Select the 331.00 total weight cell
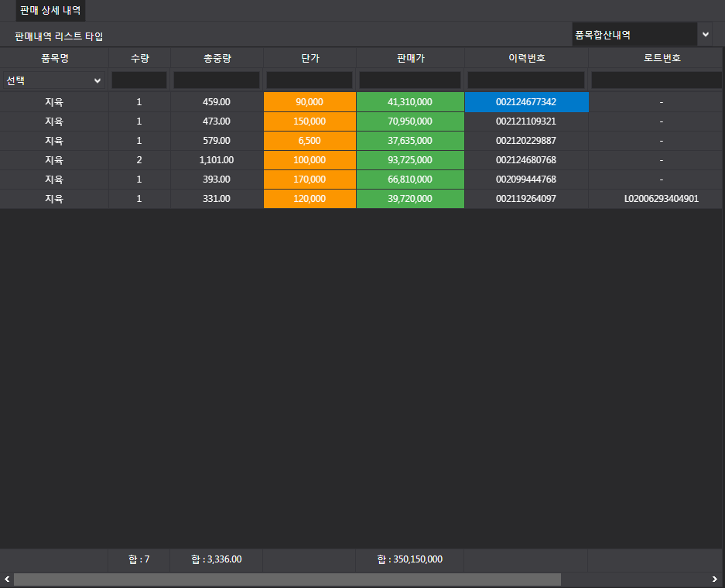This screenshot has width=725, height=588. click(217, 199)
